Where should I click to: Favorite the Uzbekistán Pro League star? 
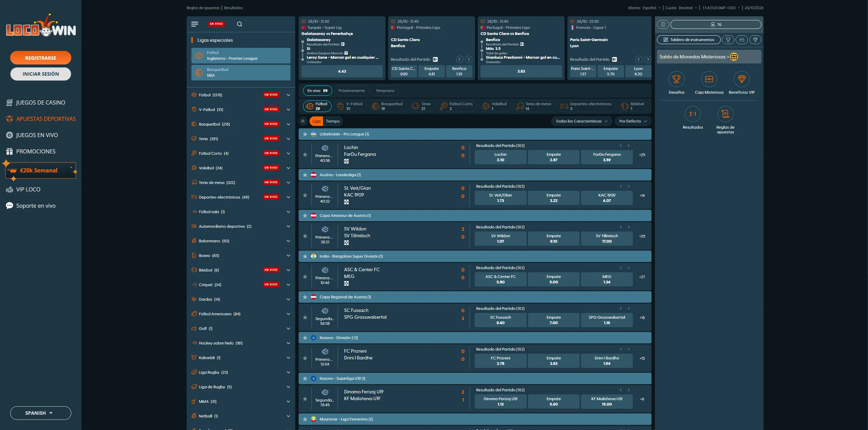point(305,134)
